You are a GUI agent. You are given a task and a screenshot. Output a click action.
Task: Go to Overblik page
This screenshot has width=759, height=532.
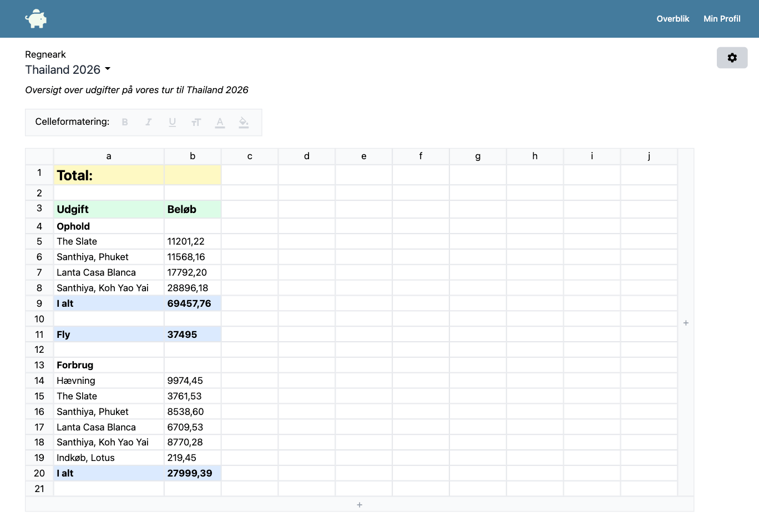click(x=672, y=19)
